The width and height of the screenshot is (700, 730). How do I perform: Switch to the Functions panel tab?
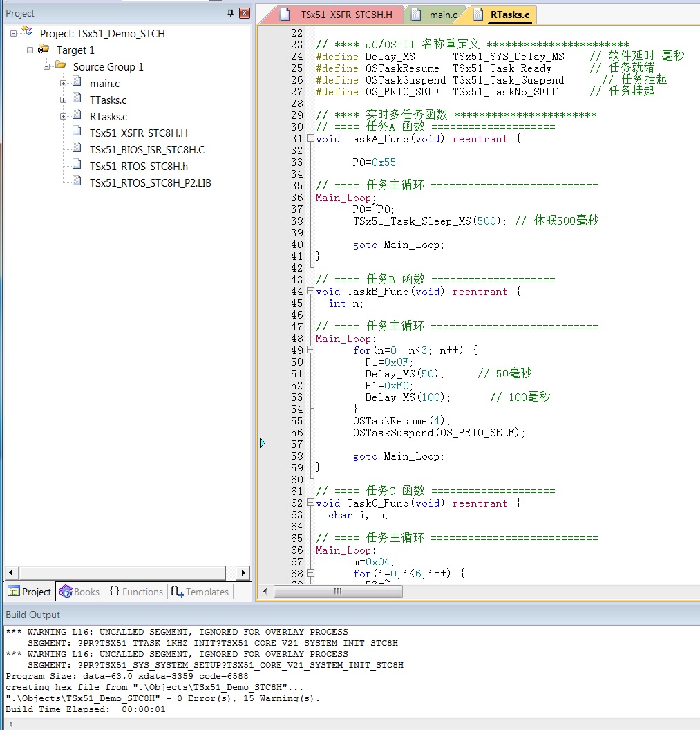(x=136, y=592)
